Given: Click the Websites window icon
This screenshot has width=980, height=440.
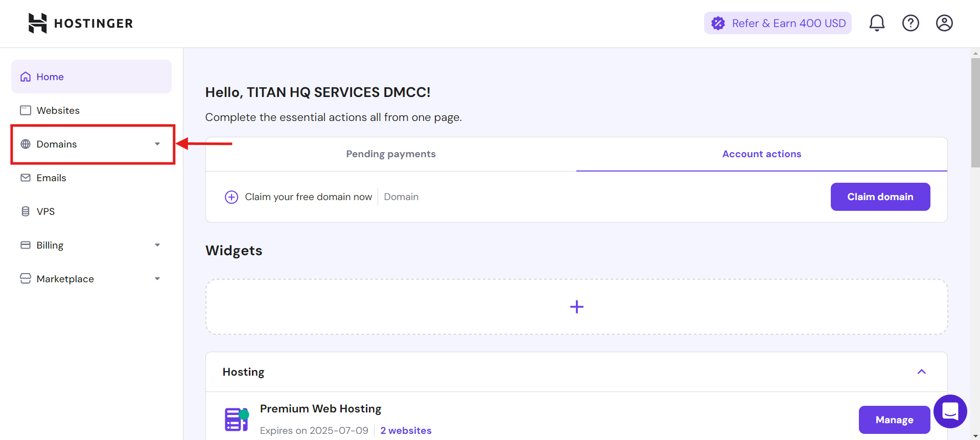Looking at the screenshot, I should [26, 110].
